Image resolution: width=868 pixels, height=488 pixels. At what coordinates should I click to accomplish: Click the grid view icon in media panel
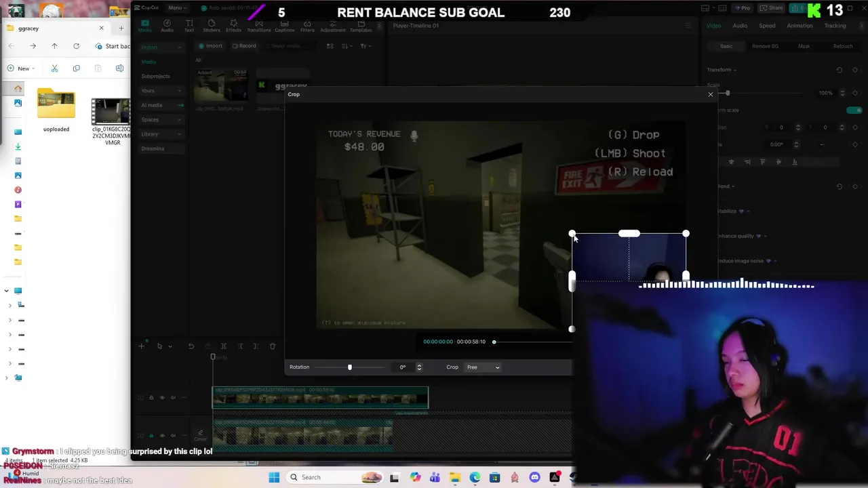(330, 46)
